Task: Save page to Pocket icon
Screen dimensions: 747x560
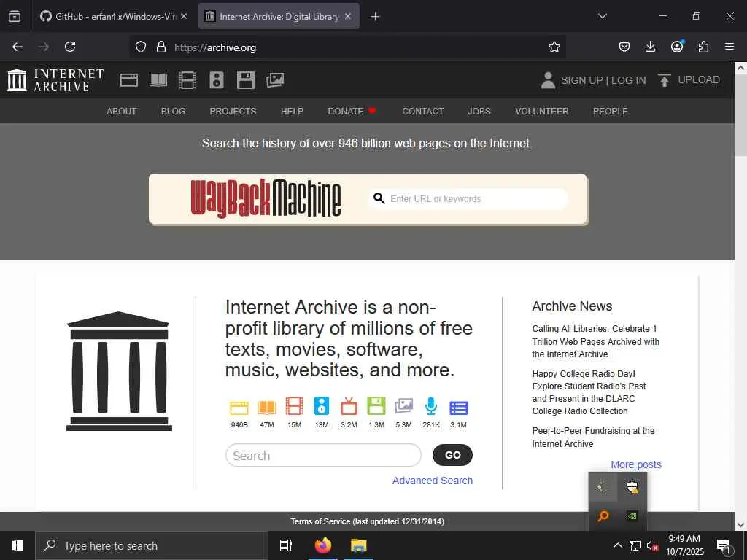Action: click(x=624, y=47)
